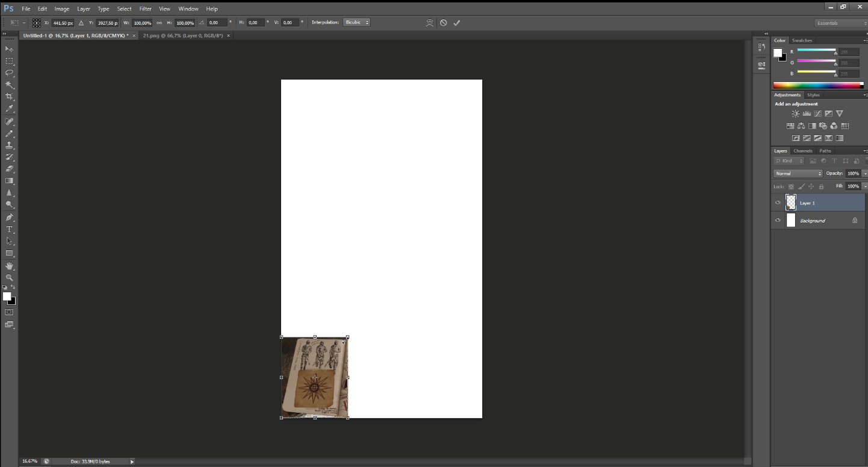This screenshot has height=467, width=868.
Task: Add a Levels adjustment
Action: coord(807,114)
